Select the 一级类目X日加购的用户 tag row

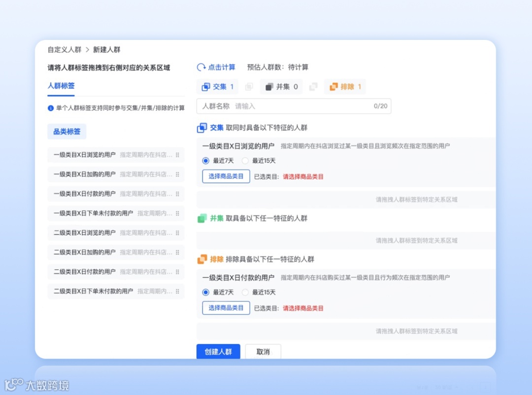[x=116, y=174]
